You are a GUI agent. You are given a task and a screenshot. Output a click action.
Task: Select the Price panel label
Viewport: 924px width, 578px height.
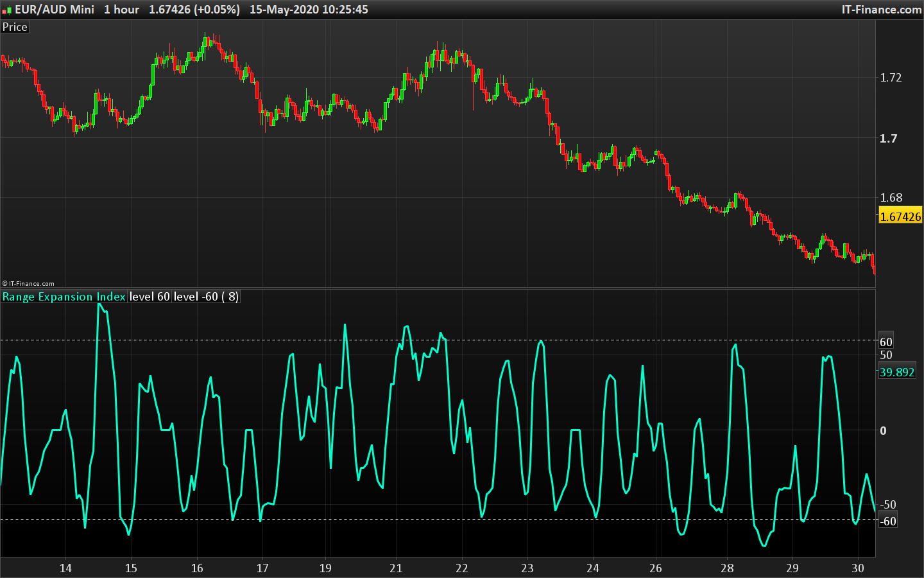(14, 26)
